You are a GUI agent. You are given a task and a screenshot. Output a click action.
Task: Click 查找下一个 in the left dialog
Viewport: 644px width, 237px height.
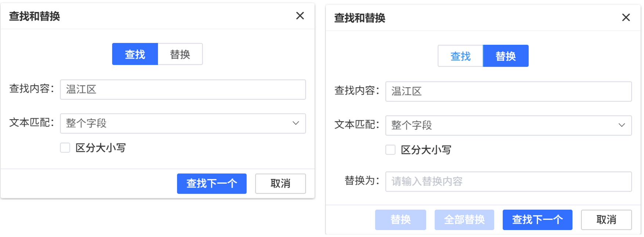tap(212, 183)
